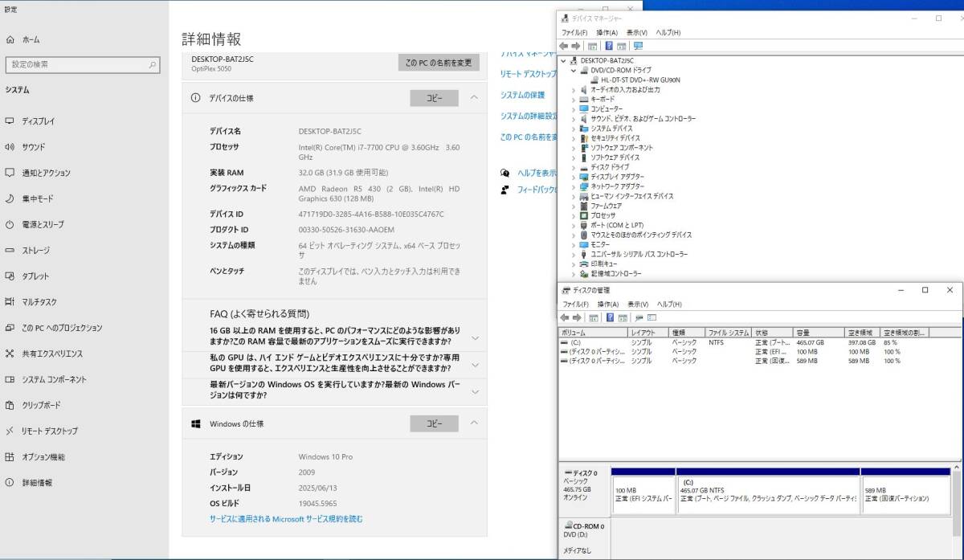Click the blue Help icon in Device Manager toolbar

pos(609,46)
